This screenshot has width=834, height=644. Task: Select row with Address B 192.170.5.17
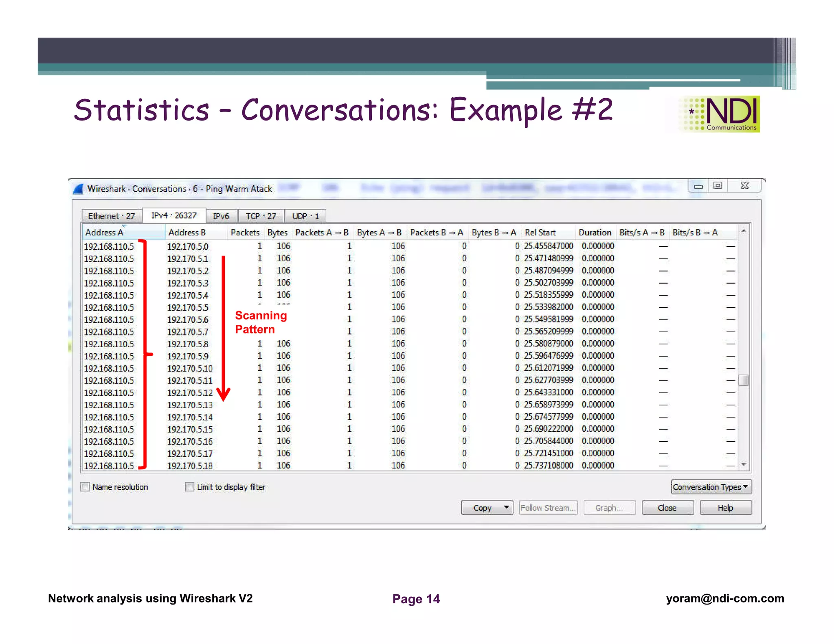click(x=410, y=453)
